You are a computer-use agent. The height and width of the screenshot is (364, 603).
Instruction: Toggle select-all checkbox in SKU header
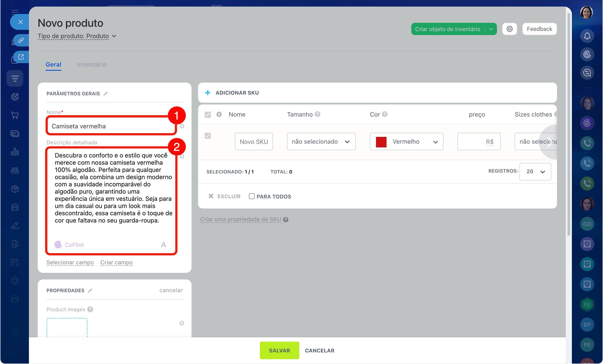coord(208,115)
